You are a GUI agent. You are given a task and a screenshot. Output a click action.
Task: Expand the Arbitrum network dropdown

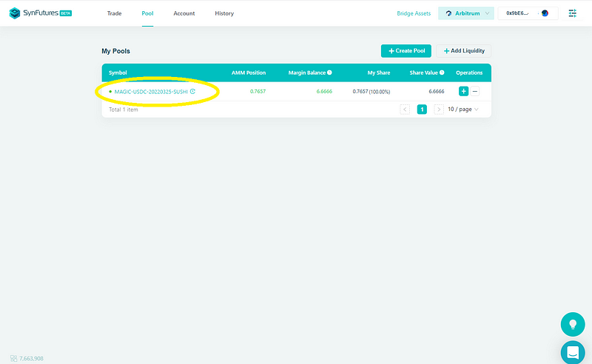(x=466, y=13)
